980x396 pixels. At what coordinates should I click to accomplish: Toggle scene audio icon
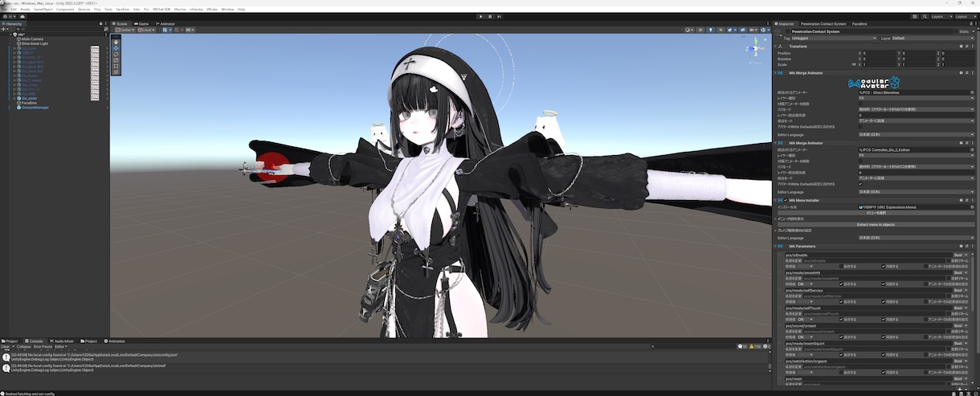tap(719, 30)
